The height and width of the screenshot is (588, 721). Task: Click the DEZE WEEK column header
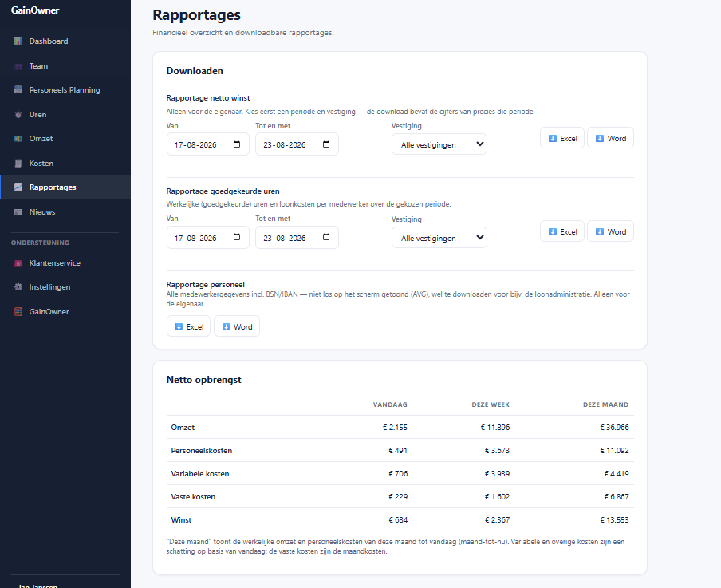tap(491, 404)
